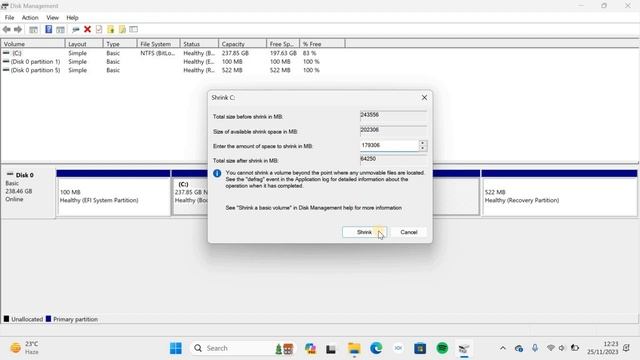The width and height of the screenshot is (640, 360).
Task: Toggle the action pane toolbar icon
Action: pyautogui.click(x=60, y=29)
